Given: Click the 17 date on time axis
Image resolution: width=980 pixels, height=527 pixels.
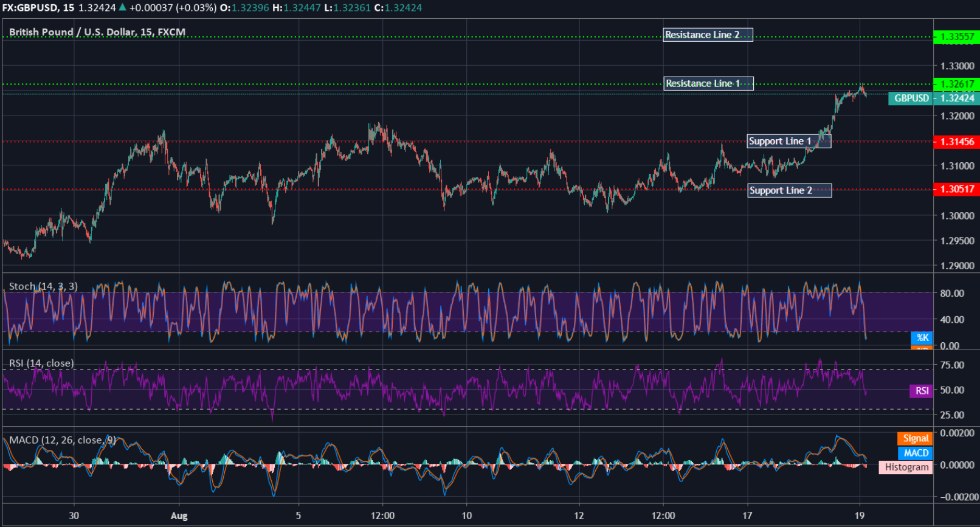Looking at the screenshot, I should click(747, 515).
